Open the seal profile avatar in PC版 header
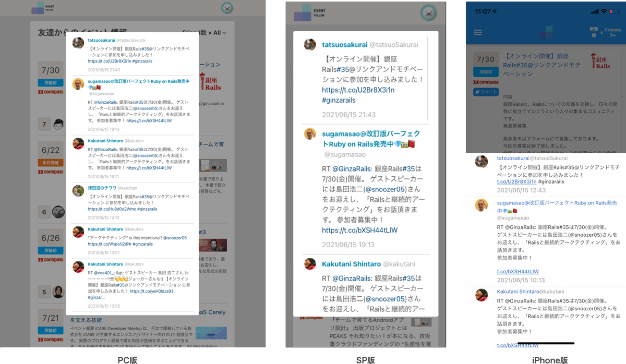The image size is (626, 364). click(x=226, y=8)
